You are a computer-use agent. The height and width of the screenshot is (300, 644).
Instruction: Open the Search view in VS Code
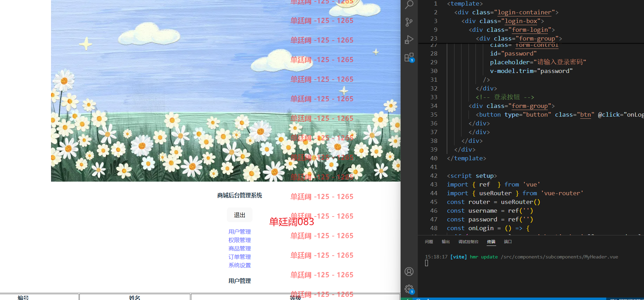(x=409, y=4)
